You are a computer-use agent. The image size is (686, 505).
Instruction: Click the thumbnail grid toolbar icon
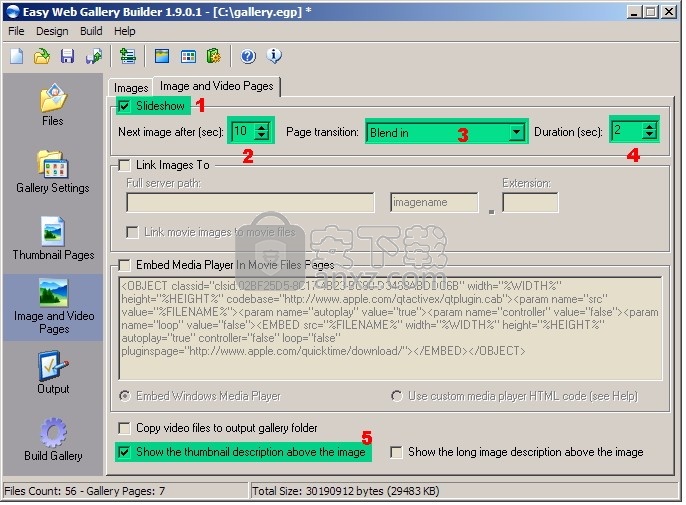[x=188, y=56]
